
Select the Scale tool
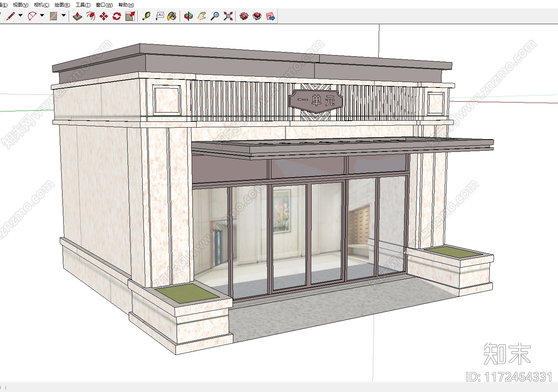tap(130, 16)
